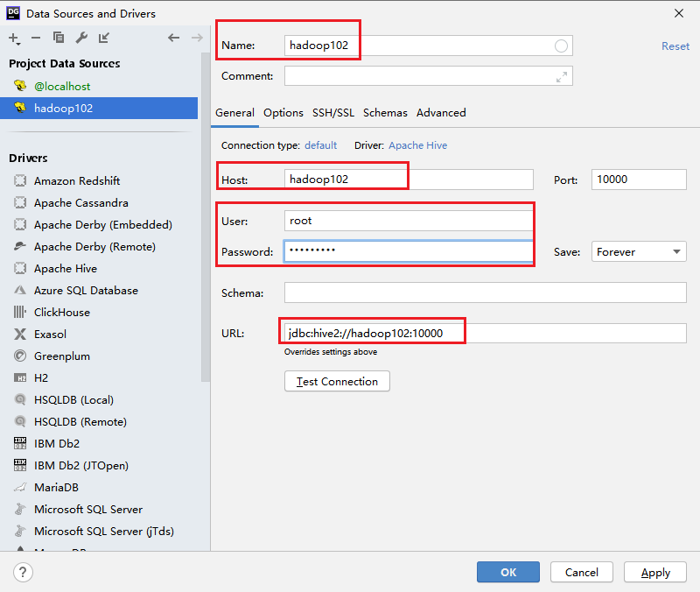This screenshot has height=592, width=700.
Task: Open the Schemas tab
Action: [x=385, y=113]
